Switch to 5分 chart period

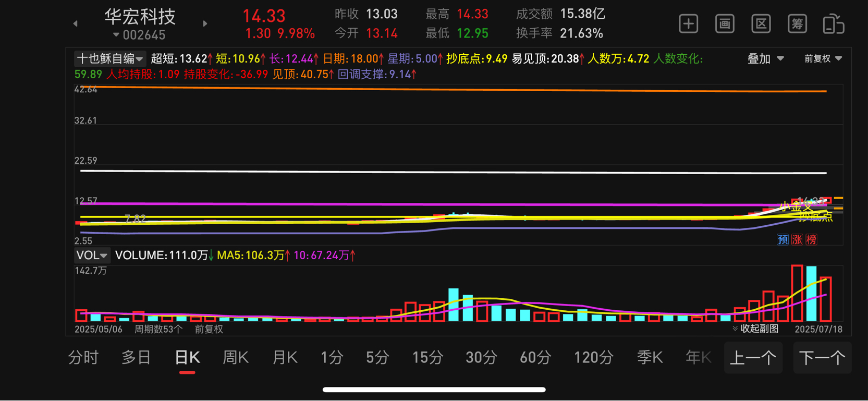(x=377, y=358)
